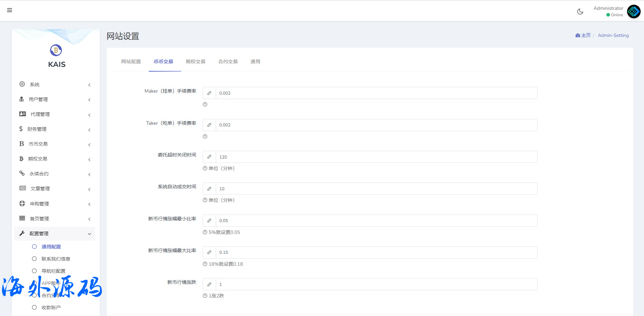
Task: Click the wrench icon for 配置管理
Action: (22, 233)
